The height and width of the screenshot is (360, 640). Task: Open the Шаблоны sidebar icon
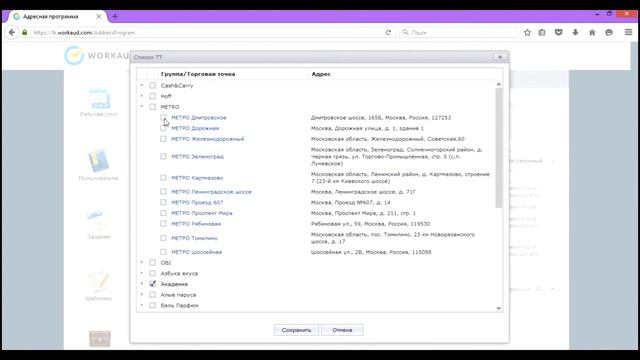pos(98,281)
